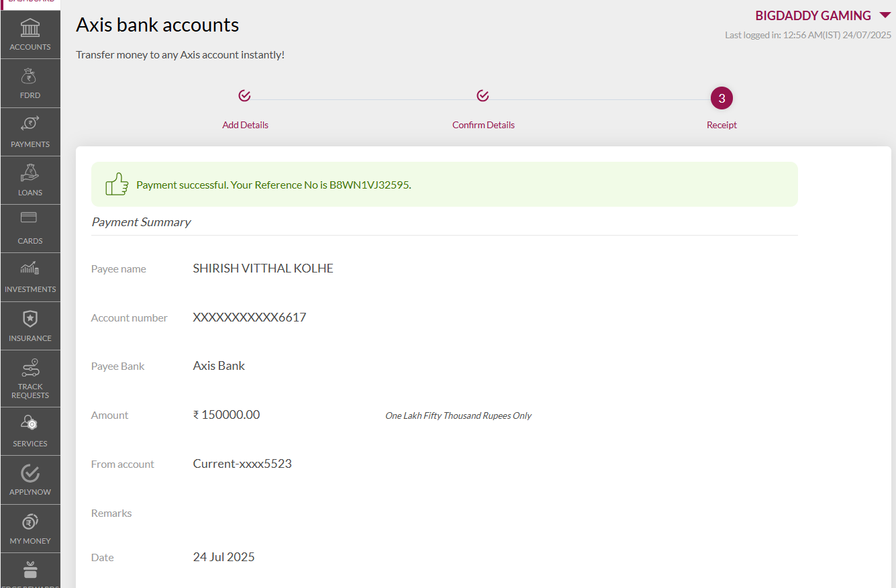Click the Payment Summary heading
Image resolution: width=896 pixels, height=588 pixels.
click(x=141, y=222)
